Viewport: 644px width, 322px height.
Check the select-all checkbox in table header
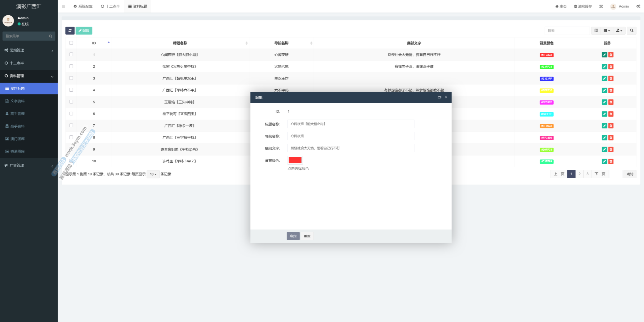pyautogui.click(x=71, y=43)
